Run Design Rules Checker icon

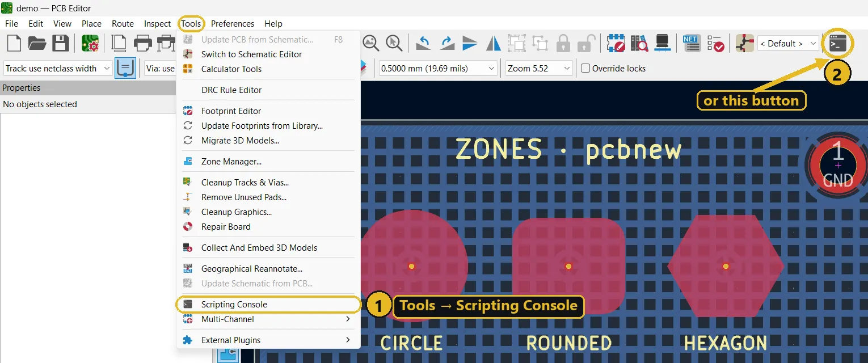[715, 43]
